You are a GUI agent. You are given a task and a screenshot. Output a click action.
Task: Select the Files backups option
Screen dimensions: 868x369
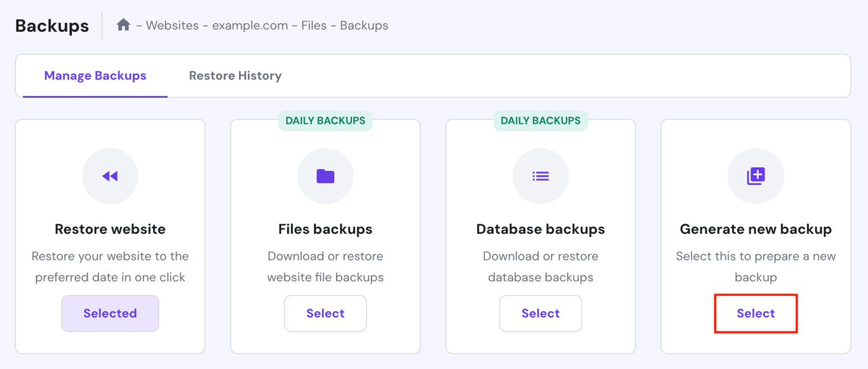(325, 313)
